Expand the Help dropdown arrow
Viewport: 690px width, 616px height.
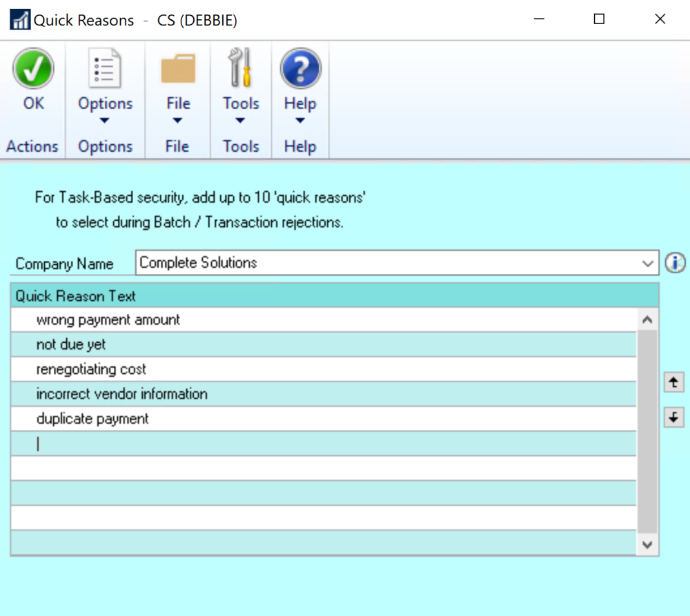coord(300,121)
